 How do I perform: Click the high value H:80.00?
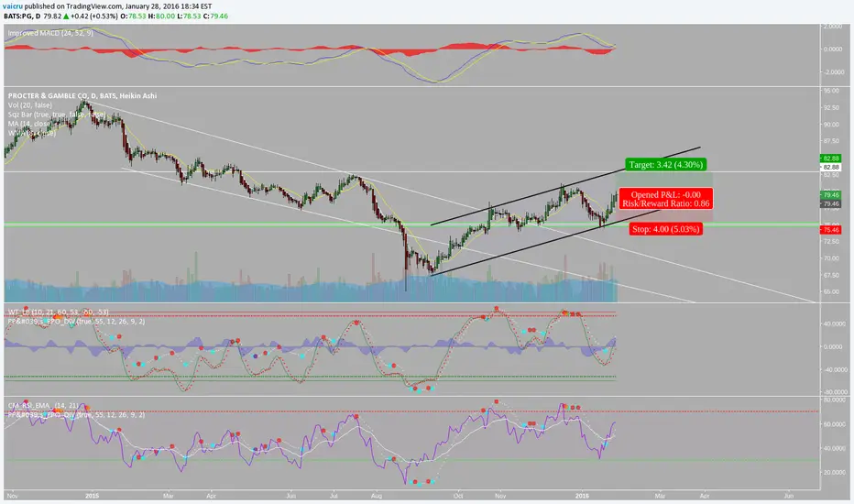(161, 16)
